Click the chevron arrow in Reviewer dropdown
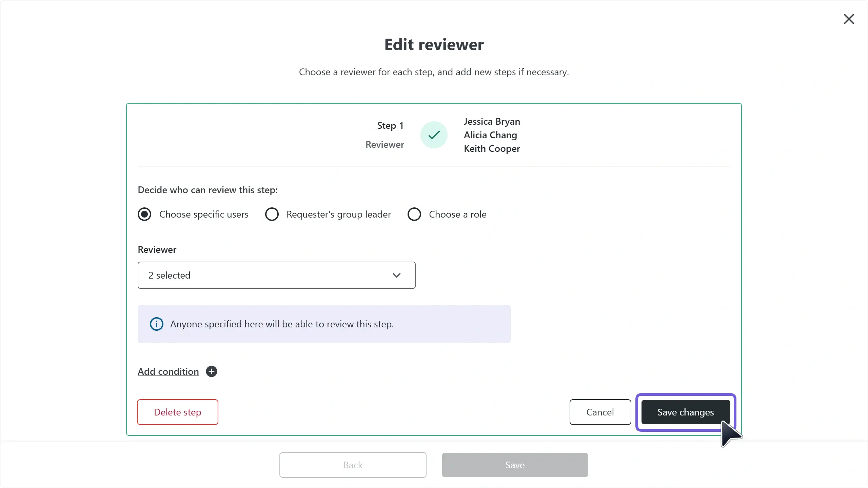 point(397,275)
